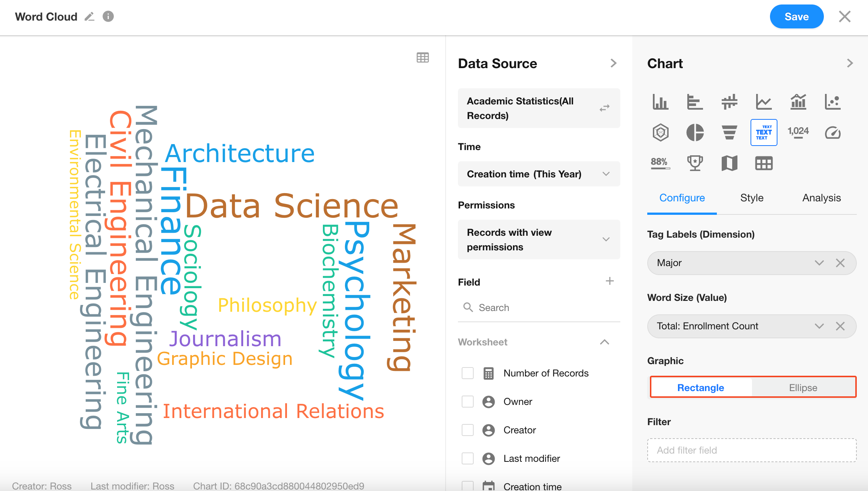The height and width of the screenshot is (491, 868).
Task: Click the pencil icon to rename chart
Action: [x=89, y=16]
